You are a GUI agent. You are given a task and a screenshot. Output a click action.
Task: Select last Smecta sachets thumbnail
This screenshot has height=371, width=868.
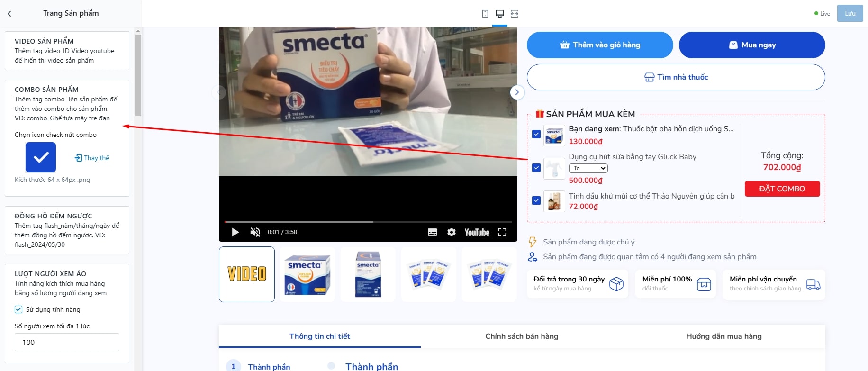[x=489, y=274]
